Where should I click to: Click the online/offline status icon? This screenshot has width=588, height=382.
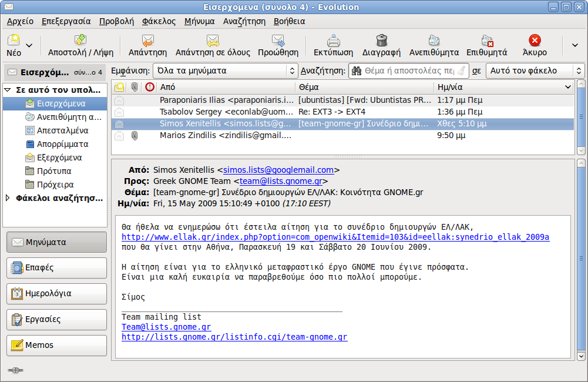(x=15, y=370)
